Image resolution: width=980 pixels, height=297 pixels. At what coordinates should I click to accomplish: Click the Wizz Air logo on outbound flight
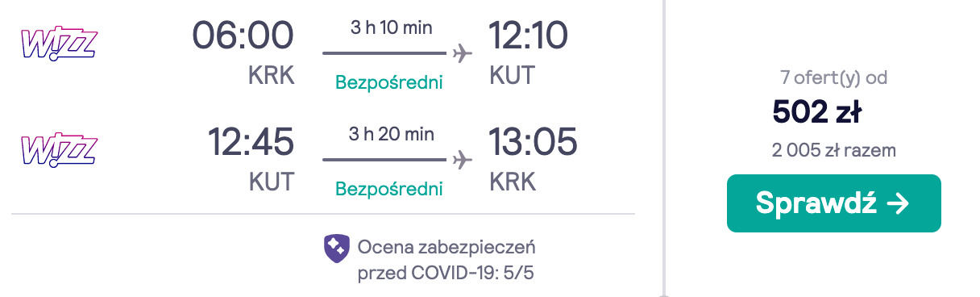[59, 44]
